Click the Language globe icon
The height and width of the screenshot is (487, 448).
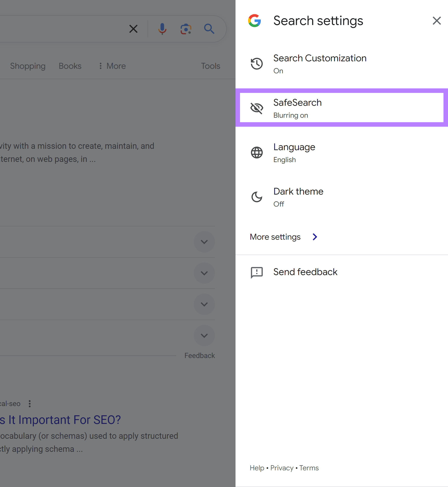257,152
